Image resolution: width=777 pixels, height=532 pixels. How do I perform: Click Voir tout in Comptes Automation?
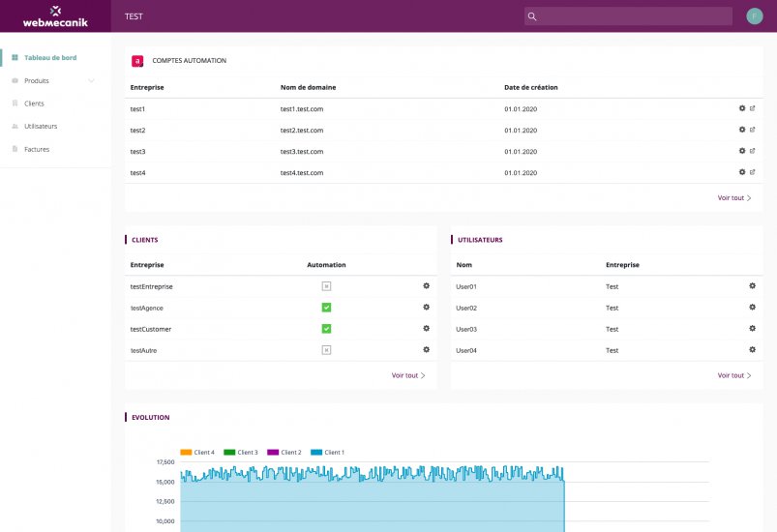point(734,197)
